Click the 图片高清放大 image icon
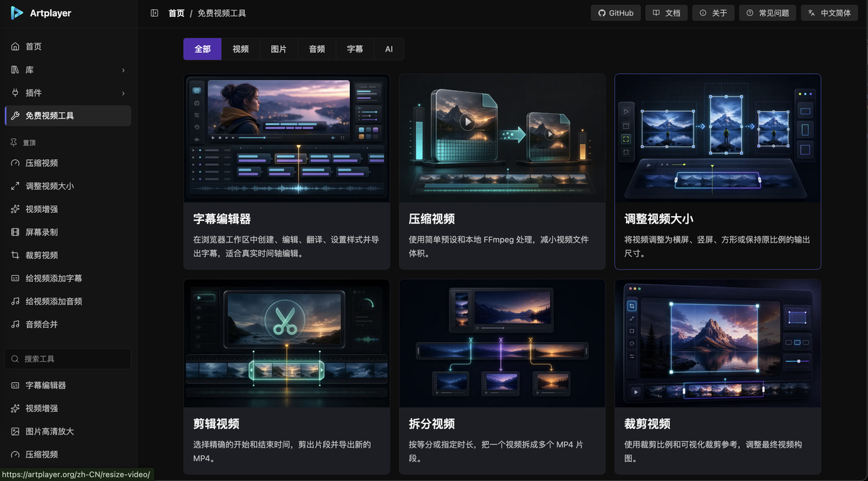The width and height of the screenshot is (868, 481). pos(15,432)
